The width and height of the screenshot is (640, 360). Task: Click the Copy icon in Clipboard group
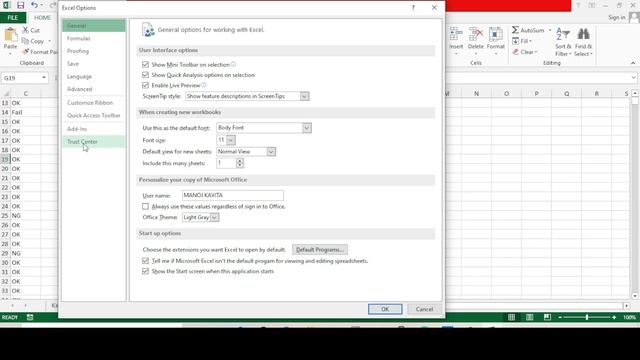pos(25,41)
